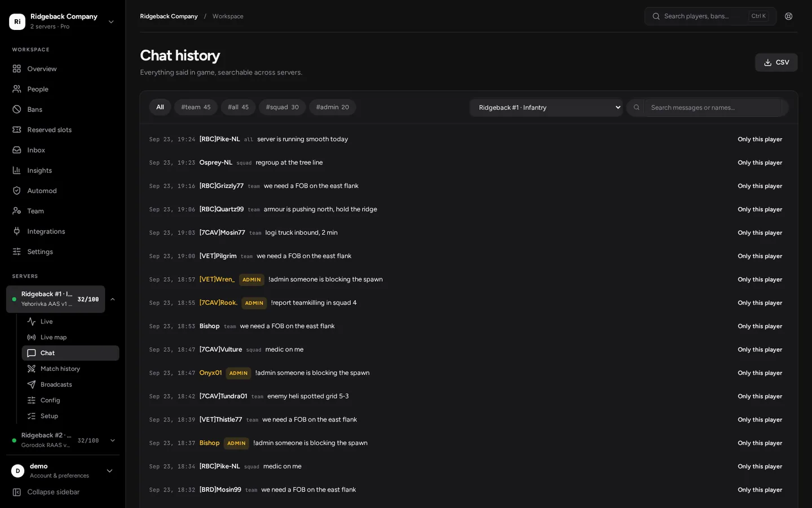Click message 'logi truck inbound, 2 min'
This screenshot has width=812, height=508.
[x=302, y=233]
